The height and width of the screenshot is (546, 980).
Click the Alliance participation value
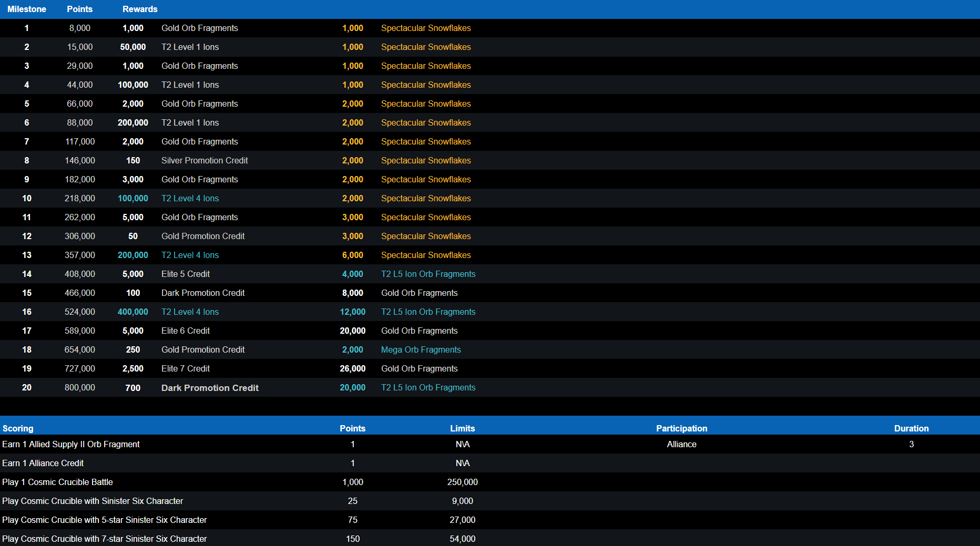tap(681, 444)
